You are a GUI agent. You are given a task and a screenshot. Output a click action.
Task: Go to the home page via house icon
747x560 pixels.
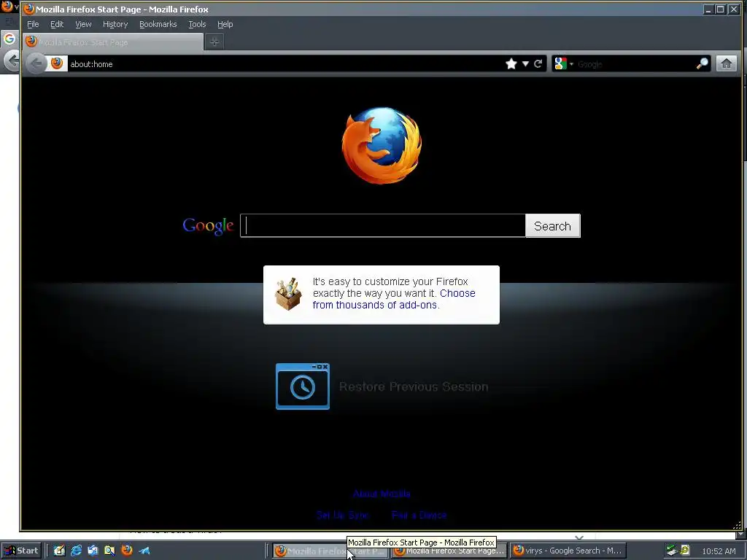click(726, 63)
